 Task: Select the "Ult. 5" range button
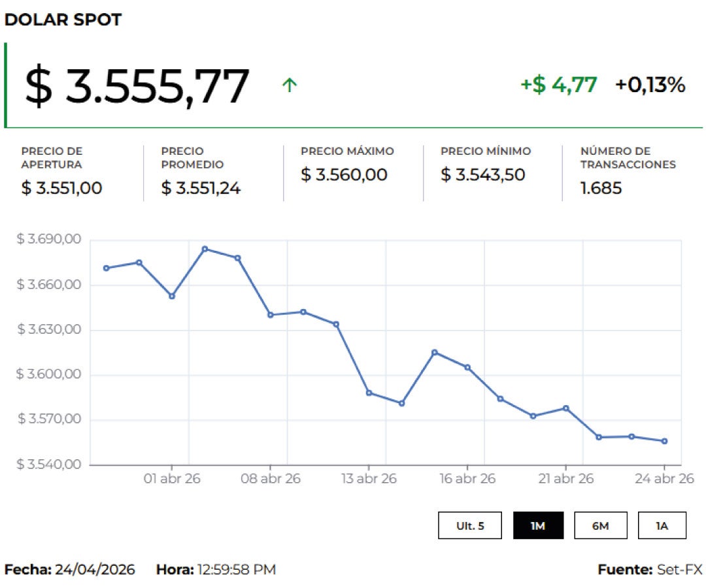(x=470, y=525)
